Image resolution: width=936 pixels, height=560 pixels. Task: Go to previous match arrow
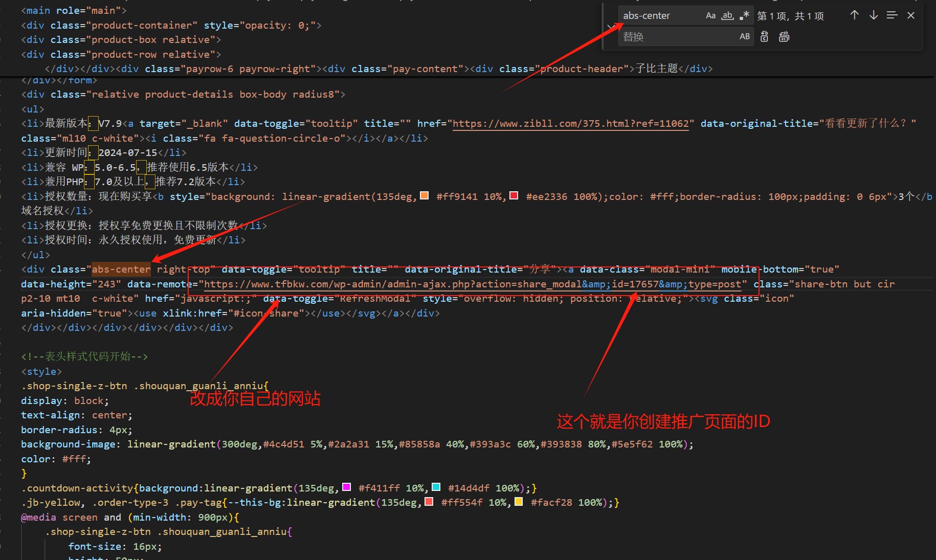tap(854, 15)
